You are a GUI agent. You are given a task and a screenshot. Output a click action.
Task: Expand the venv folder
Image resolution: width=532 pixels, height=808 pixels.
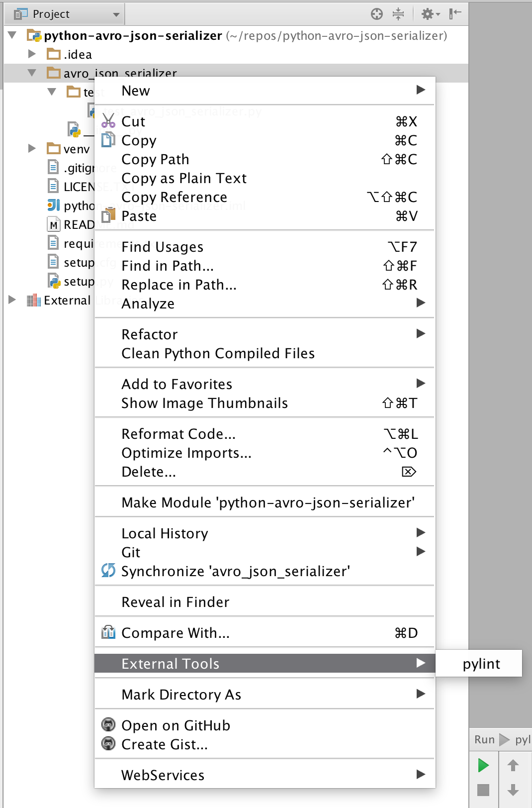coord(32,148)
